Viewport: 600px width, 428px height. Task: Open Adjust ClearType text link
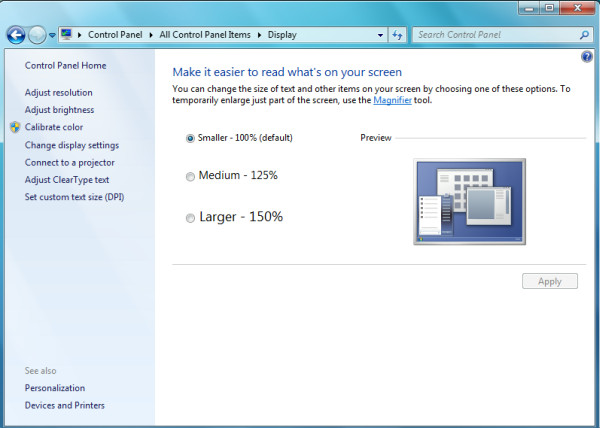(67, 180)
